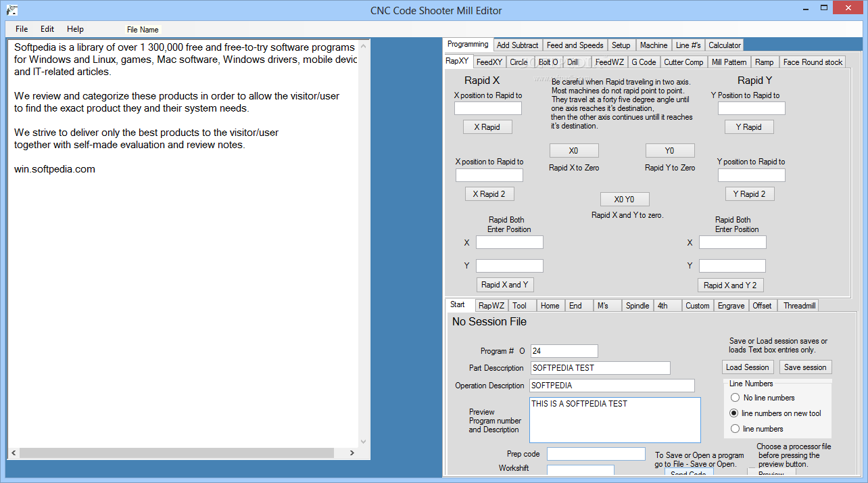
Task: Focus the first X position to Rapid field
Action: click(x=488, y=108)
